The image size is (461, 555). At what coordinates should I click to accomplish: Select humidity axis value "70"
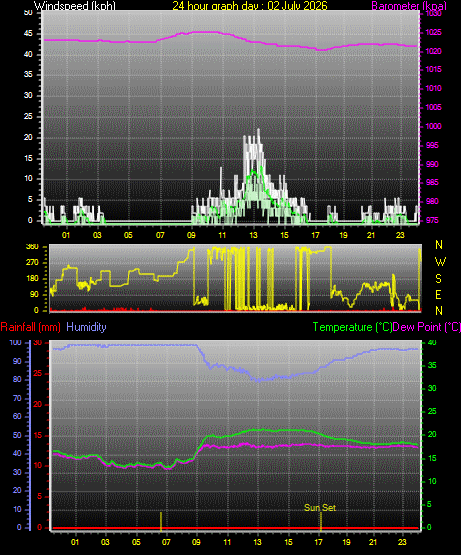click(x=17, y=399)
